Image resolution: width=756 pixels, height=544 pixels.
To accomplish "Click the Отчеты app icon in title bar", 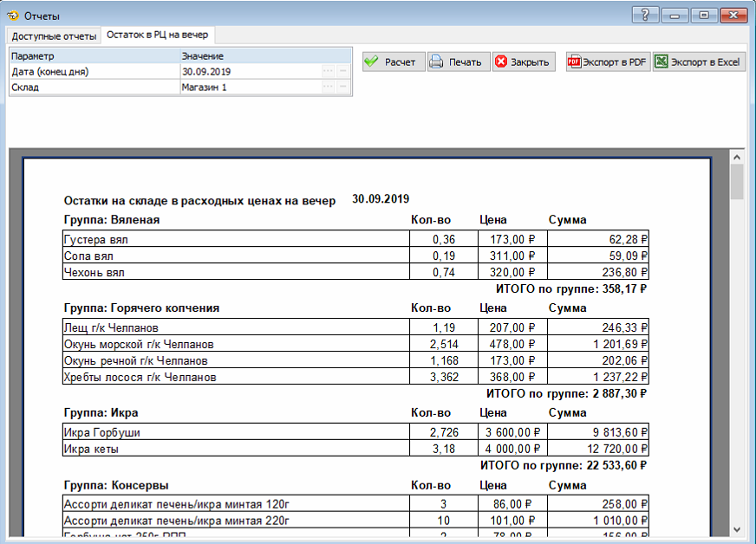I will coord(12,16).
